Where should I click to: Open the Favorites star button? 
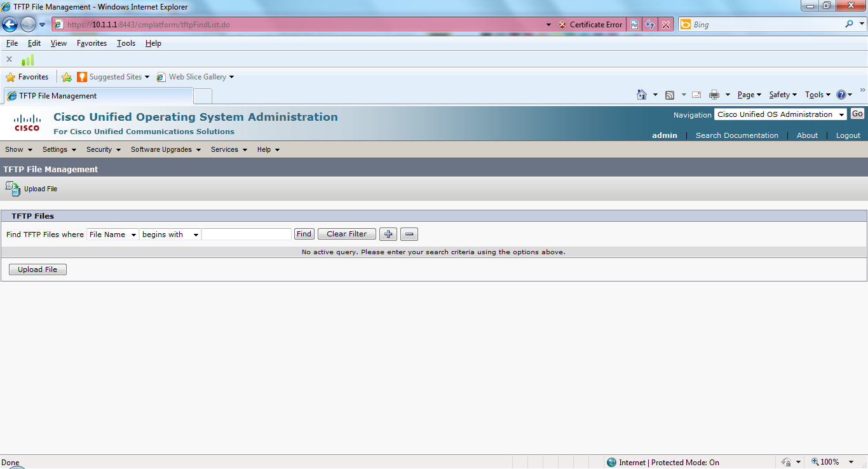pyautogui.click(x=27, y=77)
